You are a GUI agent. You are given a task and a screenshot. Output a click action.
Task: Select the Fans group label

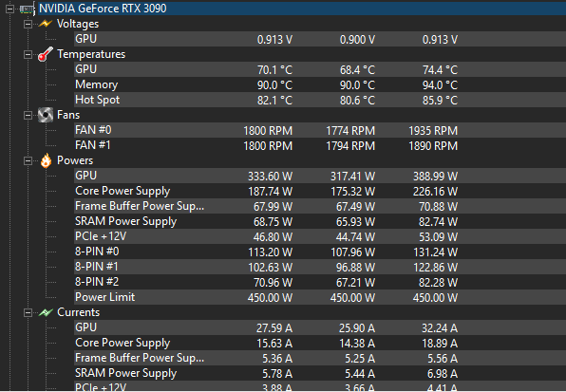click(68, 115)
